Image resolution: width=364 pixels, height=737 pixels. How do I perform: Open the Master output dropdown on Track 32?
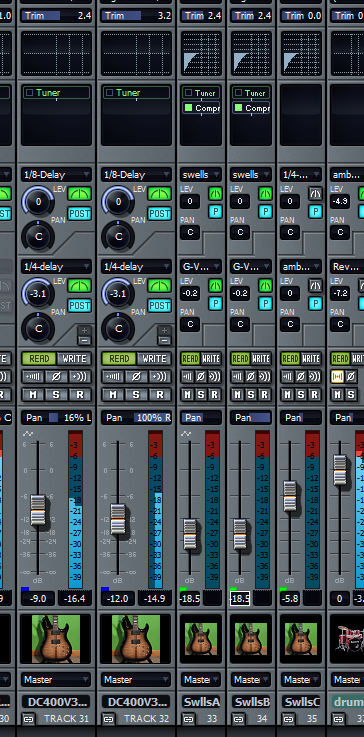[x=136, y=679]
